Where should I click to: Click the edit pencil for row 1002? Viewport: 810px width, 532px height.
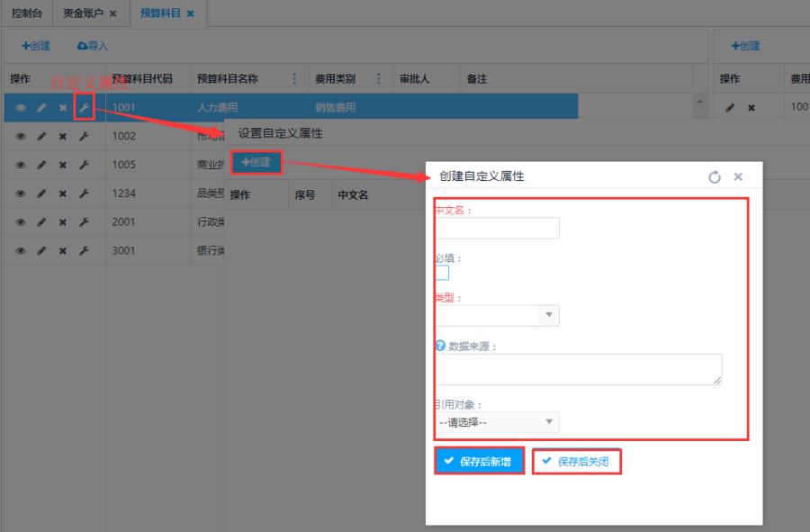pos(41,137)
